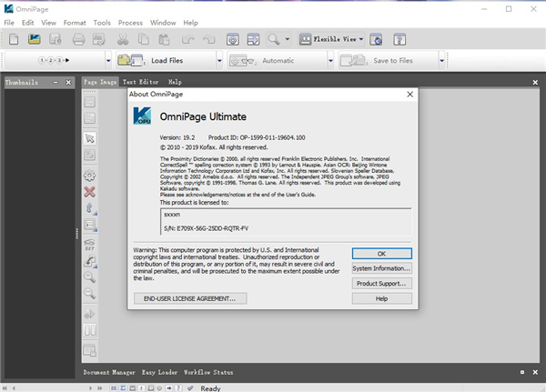The height and width of the screenshot is (392, 546).
Task: Select the arrow pointer tool
Action: pyautogui.click(x=90, y=138)
